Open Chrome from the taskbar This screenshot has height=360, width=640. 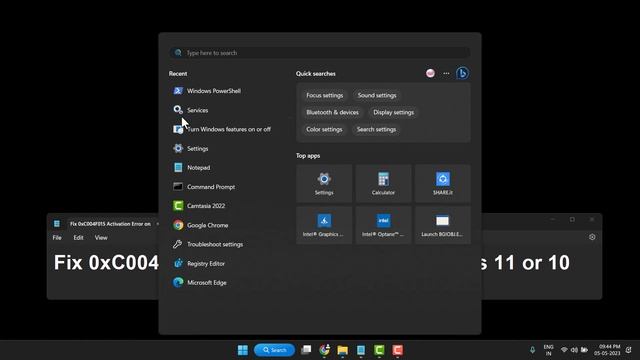point(324,350)
